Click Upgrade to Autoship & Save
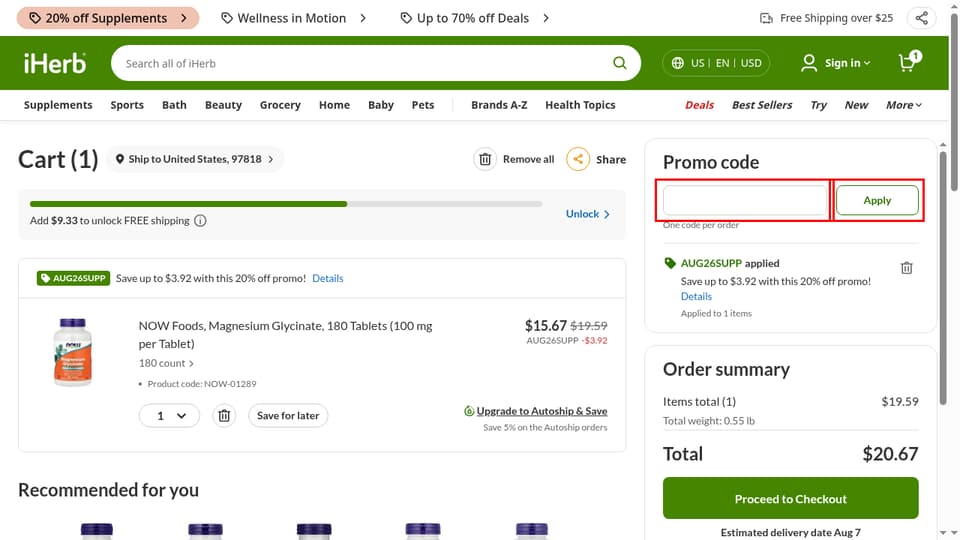Screen dimensions: 960x540 tap(542, 411)
